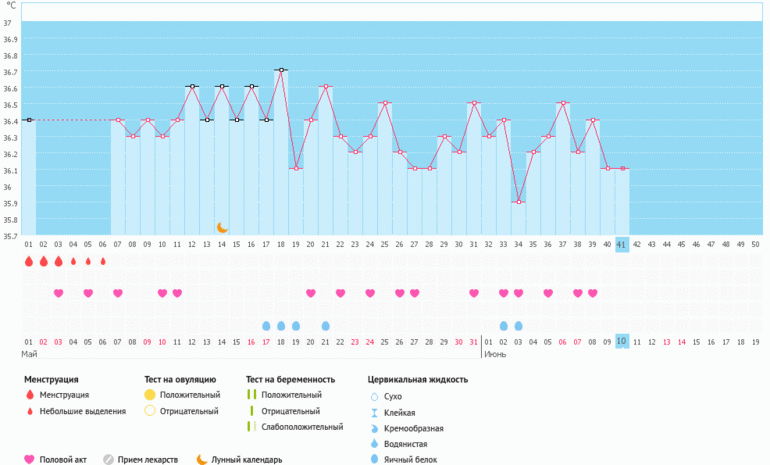Click the menstruation drop on cycle day 01
Image resolution: width=770 pixels, height=465 pixels.
(x=28, y=261)
